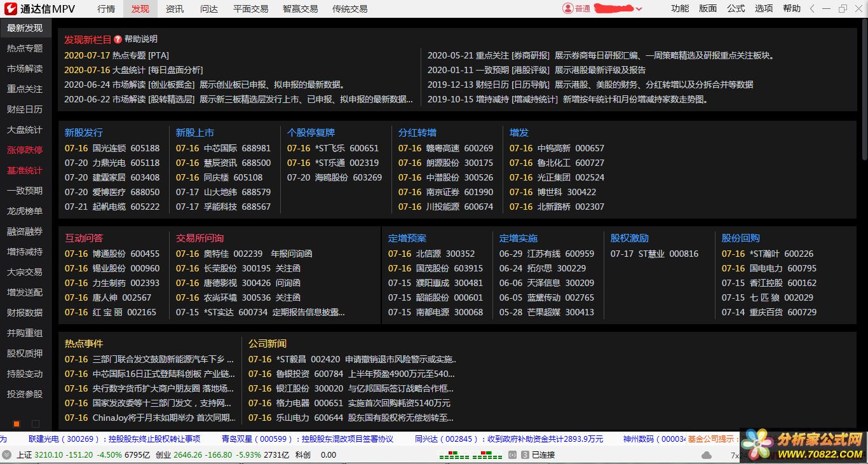Click the user account avatar icon
The width and height of the screenshot is (868, 464).
click(x=567, y=8)
